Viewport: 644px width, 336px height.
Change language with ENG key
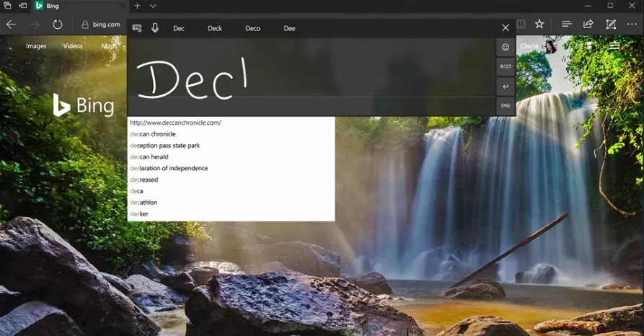pos(506,105)
